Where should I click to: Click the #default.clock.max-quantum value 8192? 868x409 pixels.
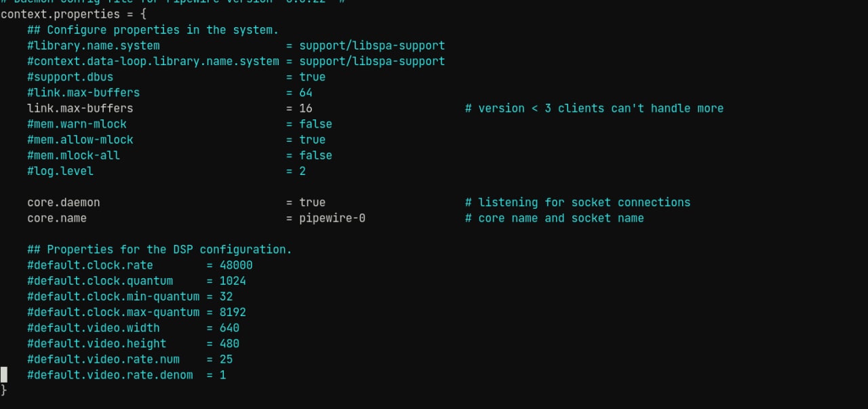point(233,312)
